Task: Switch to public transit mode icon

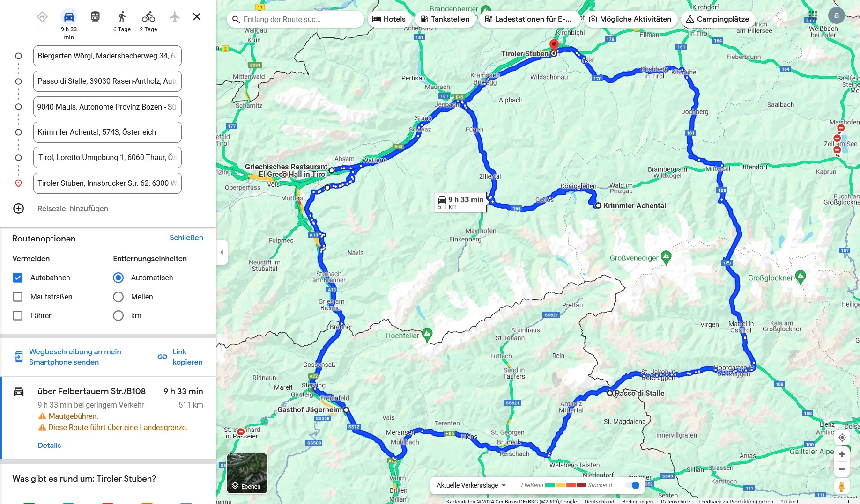Action: (x=95, y=17)
